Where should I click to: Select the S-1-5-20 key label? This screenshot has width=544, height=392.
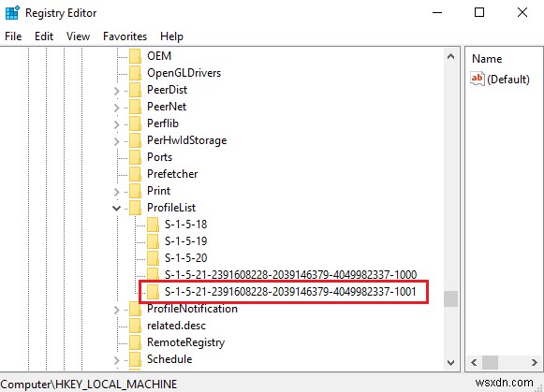click(186, 258)
